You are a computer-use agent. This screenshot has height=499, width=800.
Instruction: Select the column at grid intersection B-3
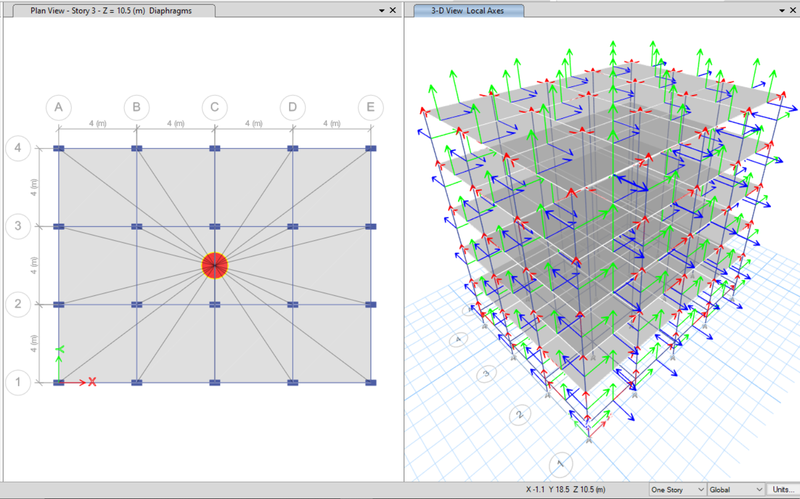click(137, 227)
